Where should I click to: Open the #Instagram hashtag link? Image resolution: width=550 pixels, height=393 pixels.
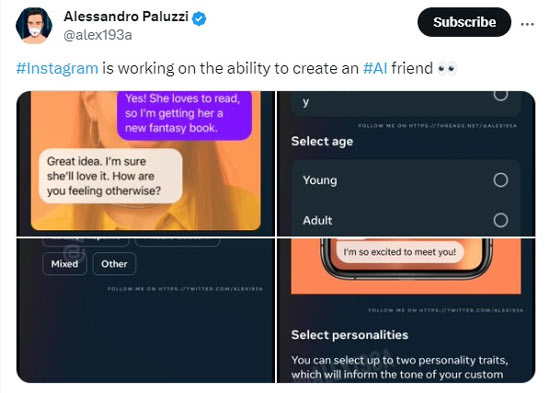(x=57, y=68)
